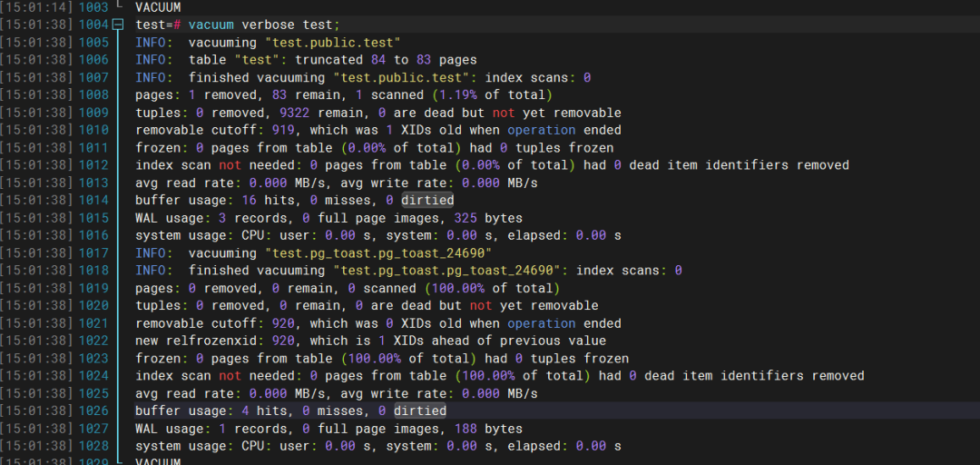
Task: Click the word 'operation' on line 1010
Action: [541, 130]
